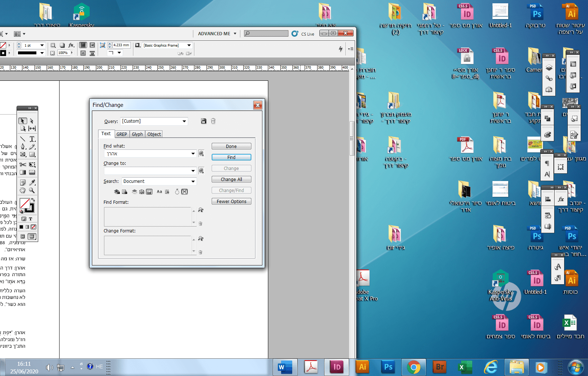Screen dimensions: 588x376
Task: Switch to the GREP tab
Action: tap(122, 134)
